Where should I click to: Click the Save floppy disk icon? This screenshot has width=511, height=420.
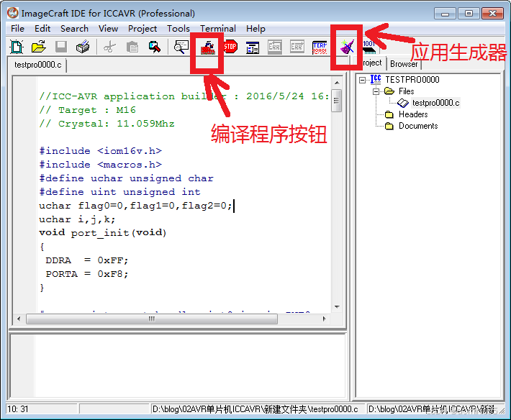tap(61, 47)
